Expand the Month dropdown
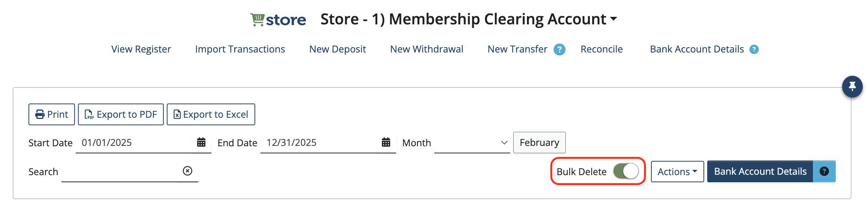 tap(472, 142)
